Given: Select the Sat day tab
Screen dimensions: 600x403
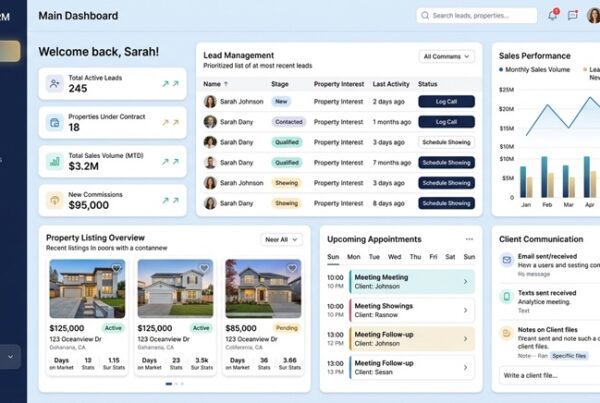Looking at the screenshot, I should 450,257.
